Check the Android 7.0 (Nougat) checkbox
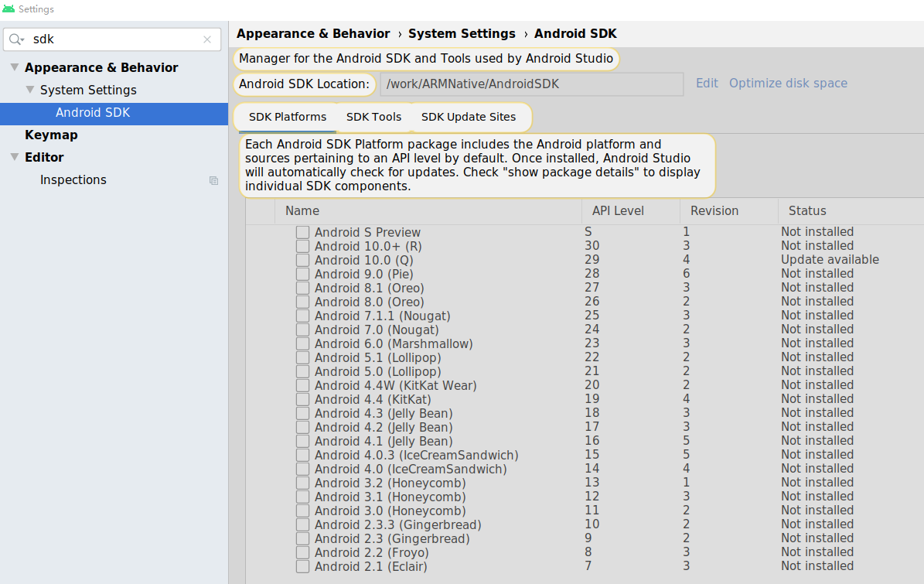 tap(302, 330)
